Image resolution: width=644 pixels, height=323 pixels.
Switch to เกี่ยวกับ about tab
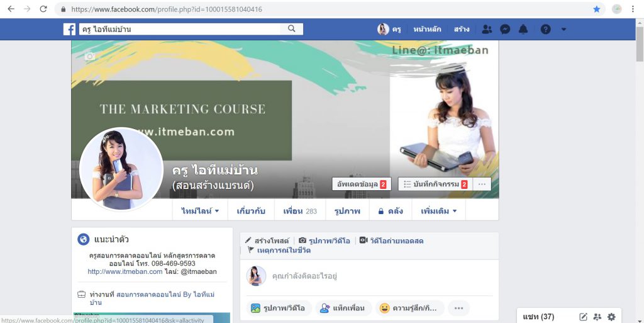point(251,211)
